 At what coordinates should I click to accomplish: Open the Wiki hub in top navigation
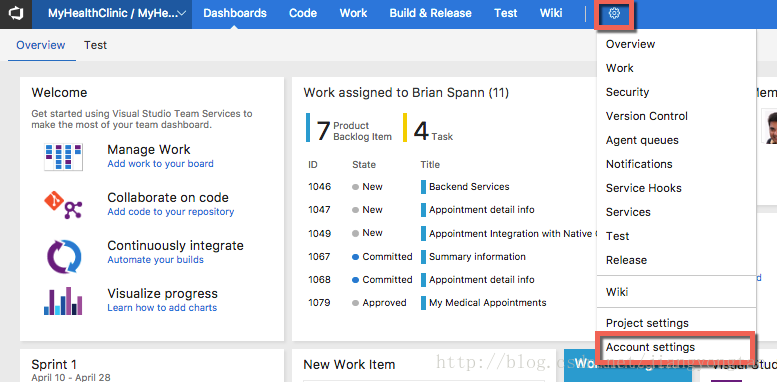(551, 13)
